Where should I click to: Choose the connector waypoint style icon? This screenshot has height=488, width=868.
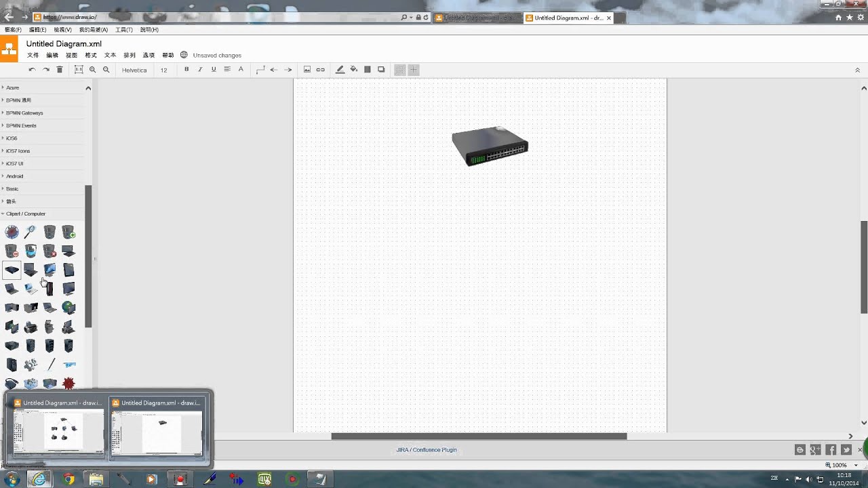pos(260,70)
